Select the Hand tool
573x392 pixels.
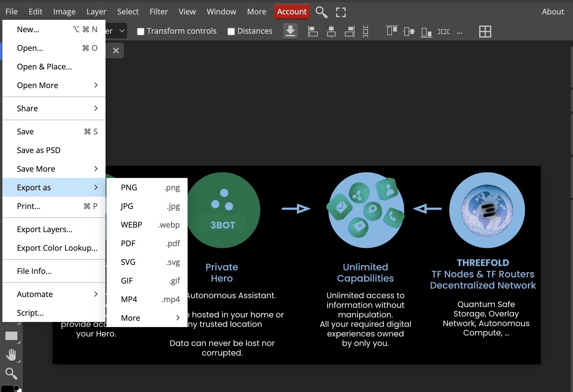tap(11, 355)
